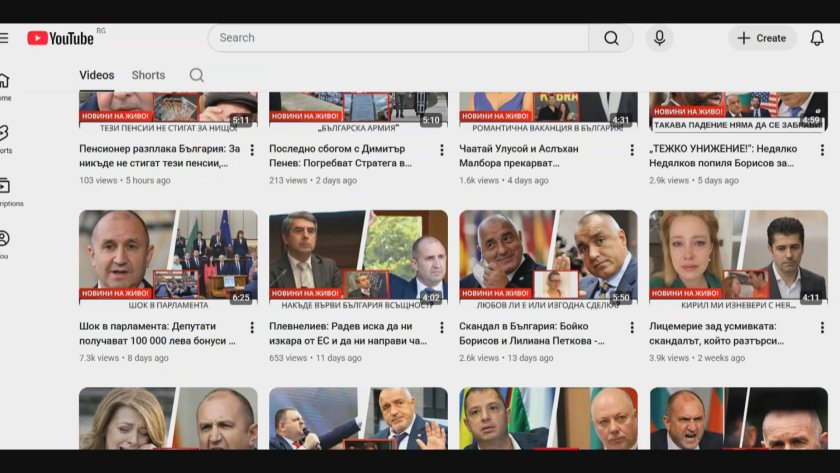Click the magnifier search button
This screenshot has height=473, width=840.
(610, 38)
